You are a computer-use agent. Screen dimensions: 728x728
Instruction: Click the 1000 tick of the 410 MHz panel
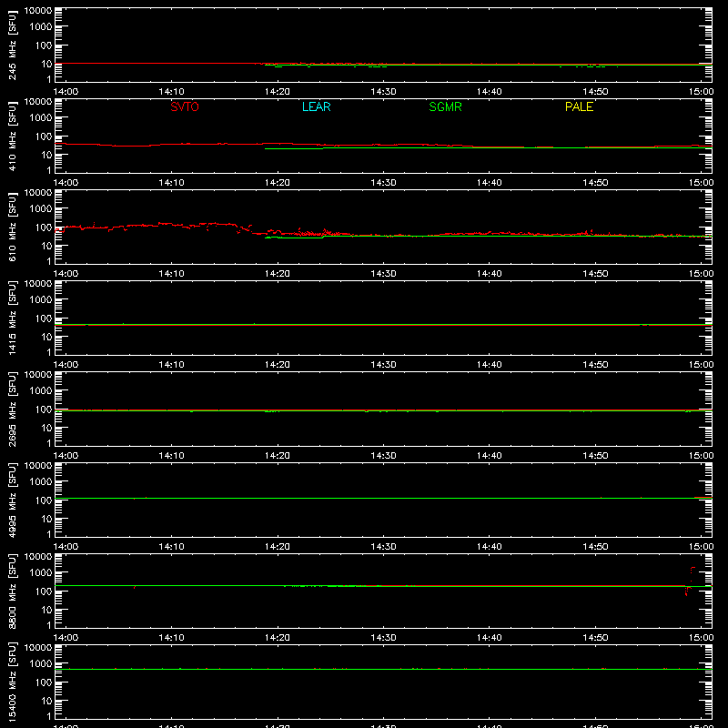[x=41, y=118]
